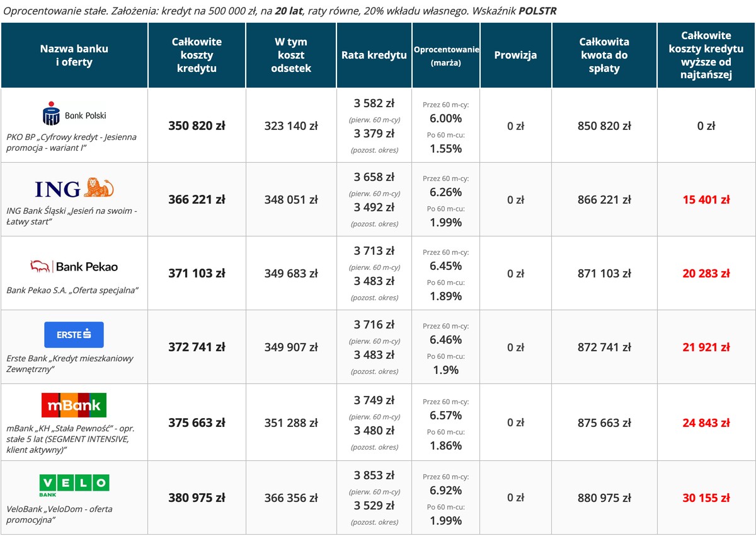756x536 pixels.
Task: Click the repayment amount "880 975 zł"
Action: pyautogui.click(x=604, y=498)
